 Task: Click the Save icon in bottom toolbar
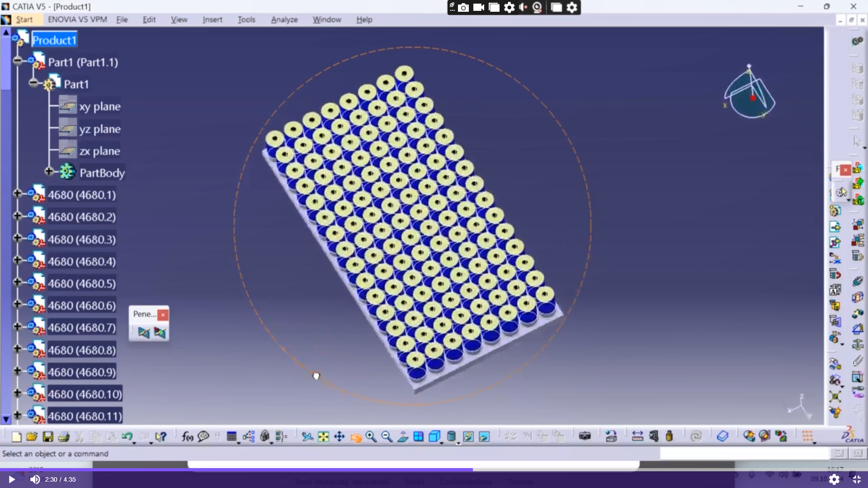tap(48, 436)
